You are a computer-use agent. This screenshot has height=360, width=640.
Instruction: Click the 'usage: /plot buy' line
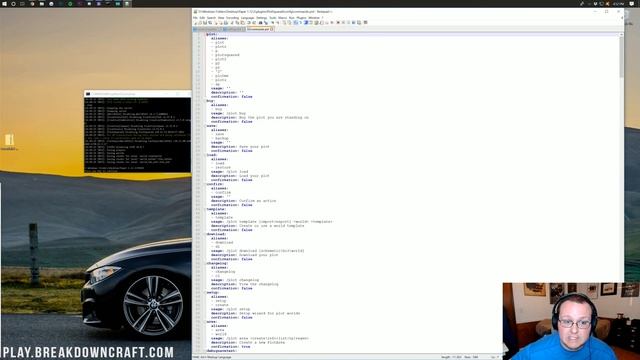229,113
